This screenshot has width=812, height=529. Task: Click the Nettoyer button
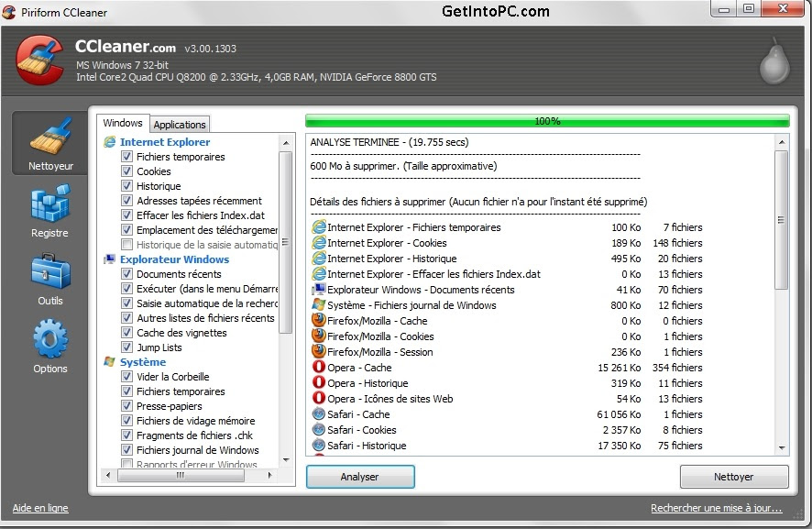(734, 477)
